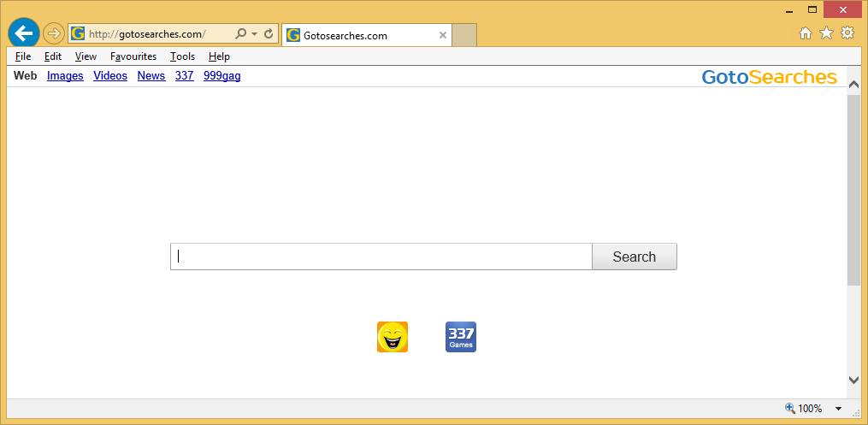
Task: Open the Edit menu
Action: pos(53,56)
